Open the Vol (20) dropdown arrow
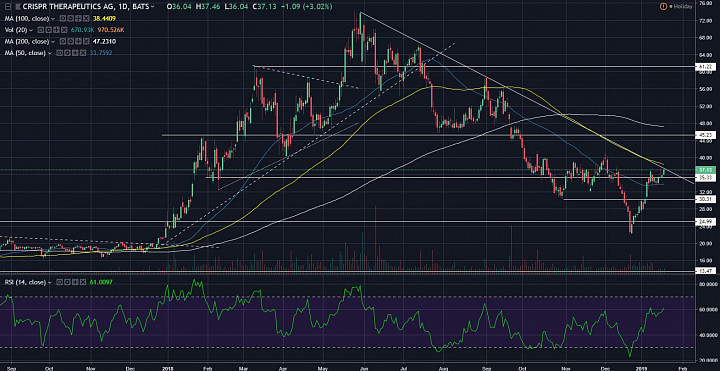720x371 pixels. pos(31,30)
